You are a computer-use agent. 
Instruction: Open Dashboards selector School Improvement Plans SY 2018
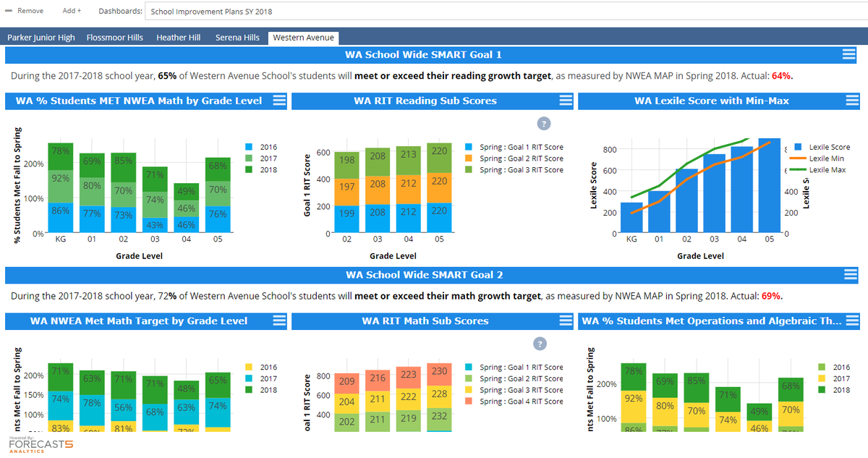coord(506,12)
